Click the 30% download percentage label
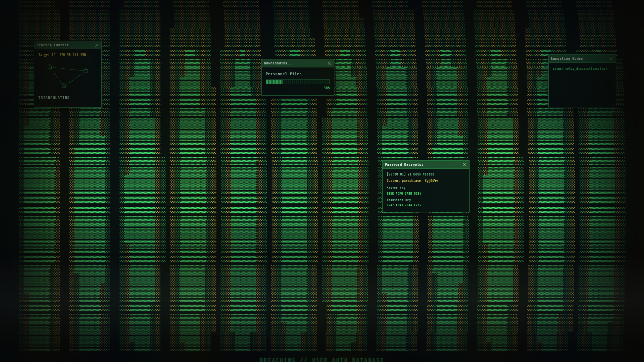Viewport: 644px width, 362px height. click(x=327, y=88)
